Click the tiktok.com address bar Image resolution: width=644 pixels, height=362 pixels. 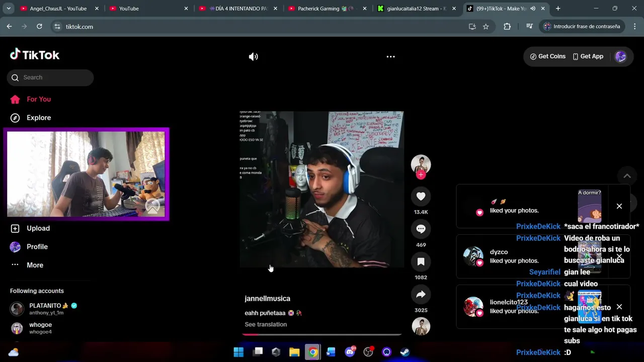coord(262,27)
